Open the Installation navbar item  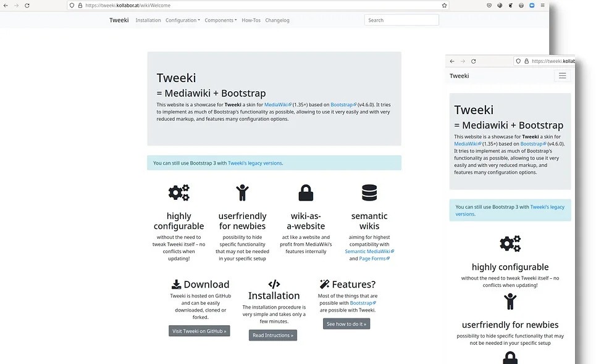[x=148, y=20]
